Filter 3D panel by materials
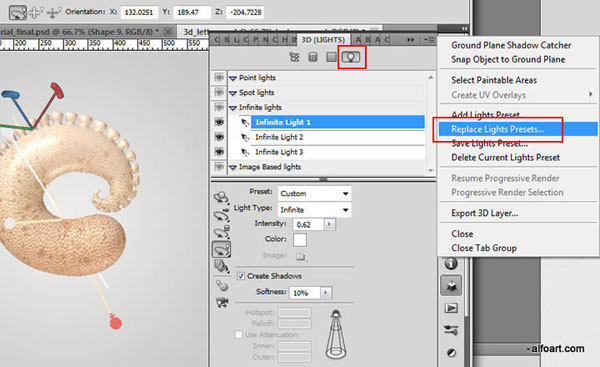 pos(331,57)
